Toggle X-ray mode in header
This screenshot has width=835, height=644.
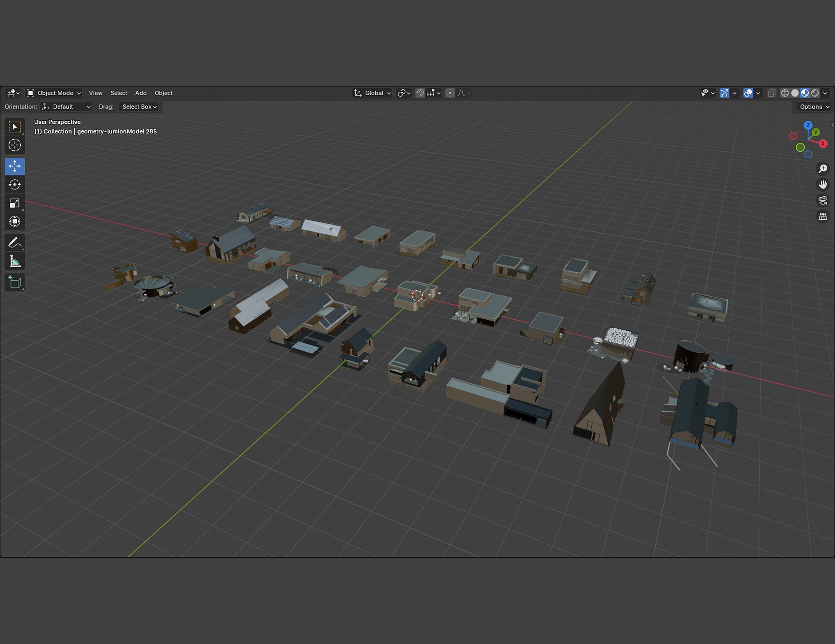[772, 93]
